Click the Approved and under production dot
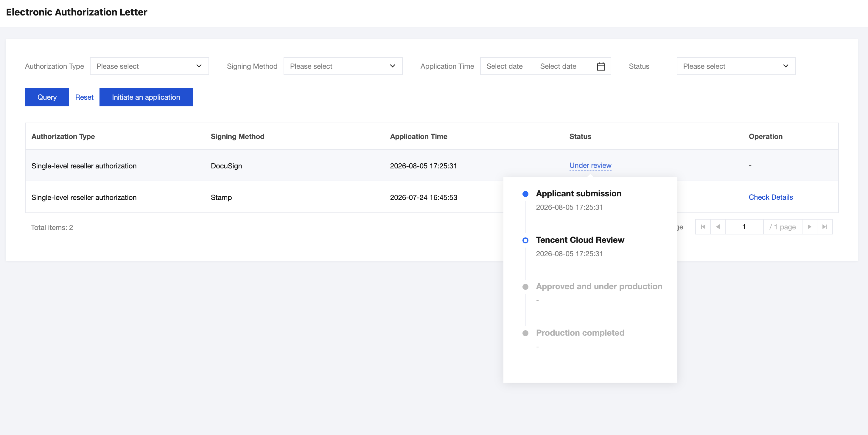The image size is (868, 435). (525, 287)
